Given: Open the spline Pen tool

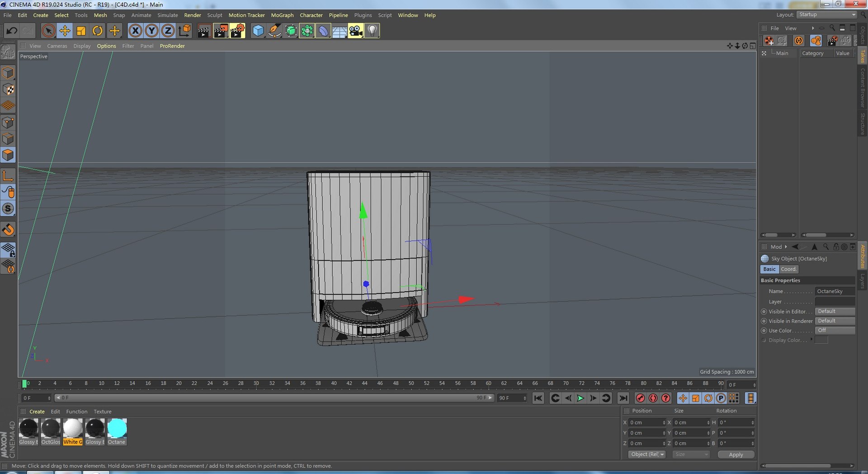Looking at the screenshot, I should 274,31.
